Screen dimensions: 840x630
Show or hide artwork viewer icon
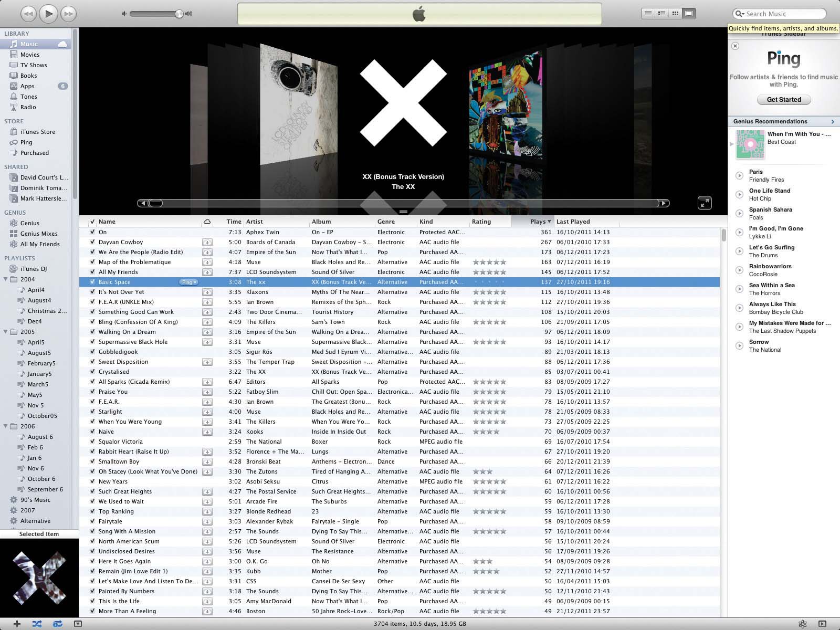[78, 624]
